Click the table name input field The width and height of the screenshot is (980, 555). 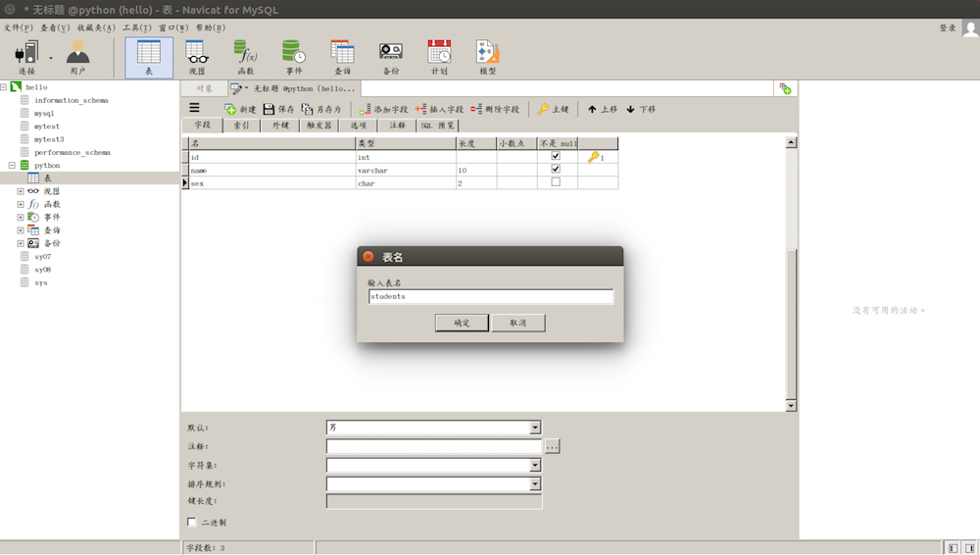click(x=490, y=296)
